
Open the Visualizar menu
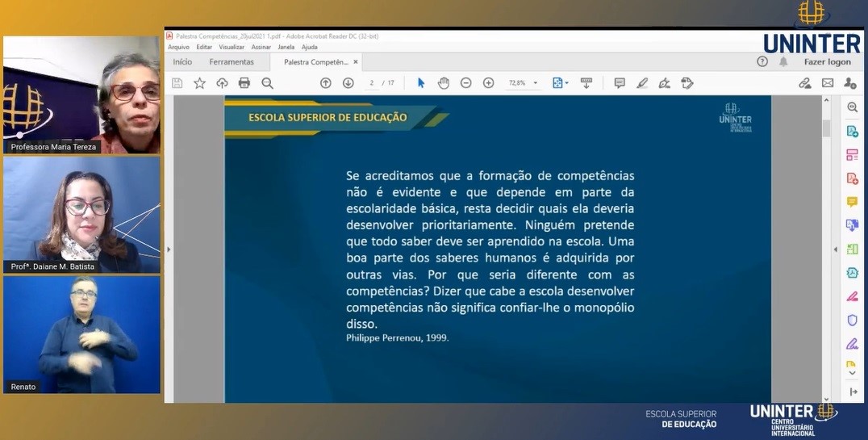coord(232,47)
